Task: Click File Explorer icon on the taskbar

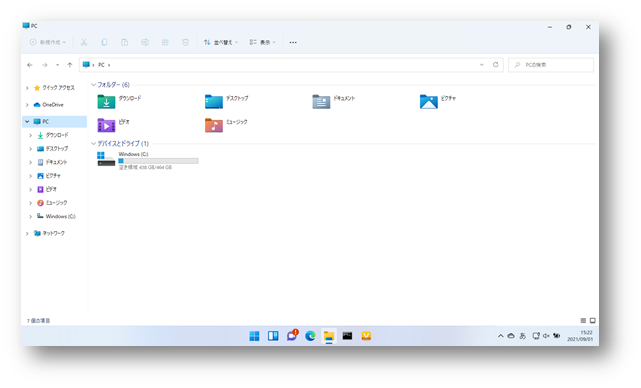Action: pos(329,336)
